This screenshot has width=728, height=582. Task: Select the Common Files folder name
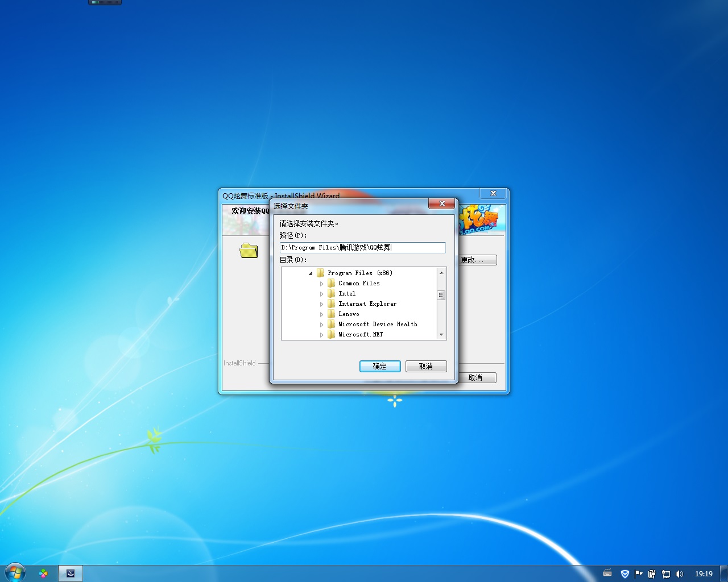(359, 283)
